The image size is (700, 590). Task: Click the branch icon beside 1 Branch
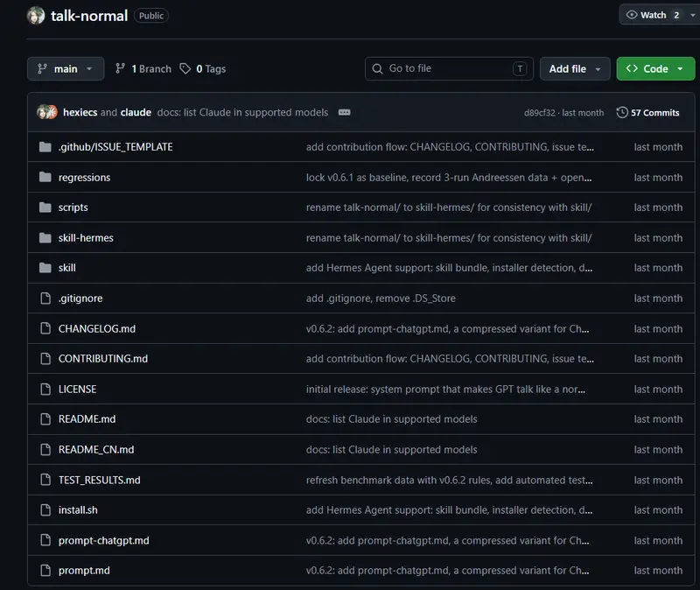(x=120, y=69)
